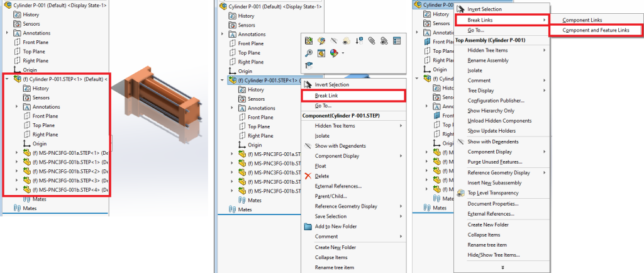Click the Appearances color ball icon
This screenshot has width=644, height=273.
click(333, 53)
